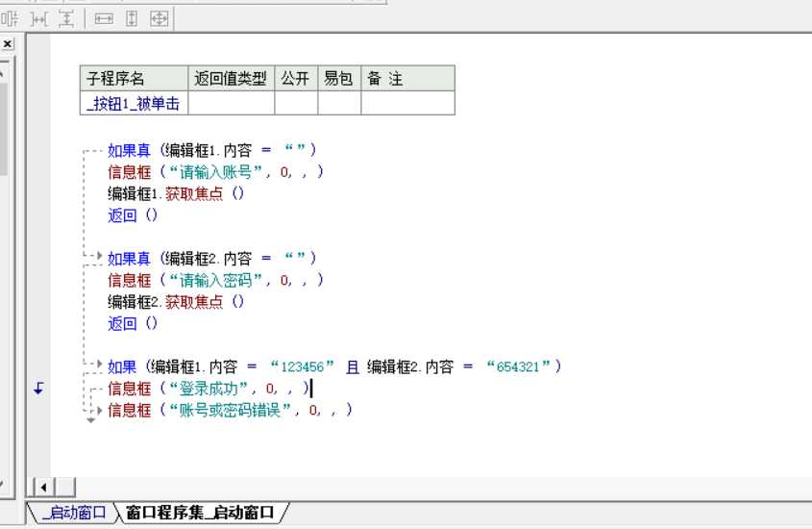Click the 易包 column header
This screenshot has height=529, width=812.
point(338,78)
